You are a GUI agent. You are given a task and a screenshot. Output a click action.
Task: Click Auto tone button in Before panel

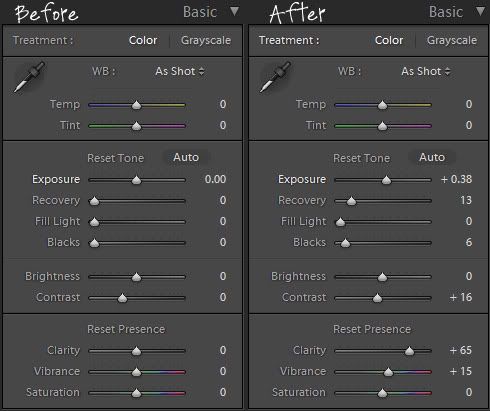click(186, 157)
